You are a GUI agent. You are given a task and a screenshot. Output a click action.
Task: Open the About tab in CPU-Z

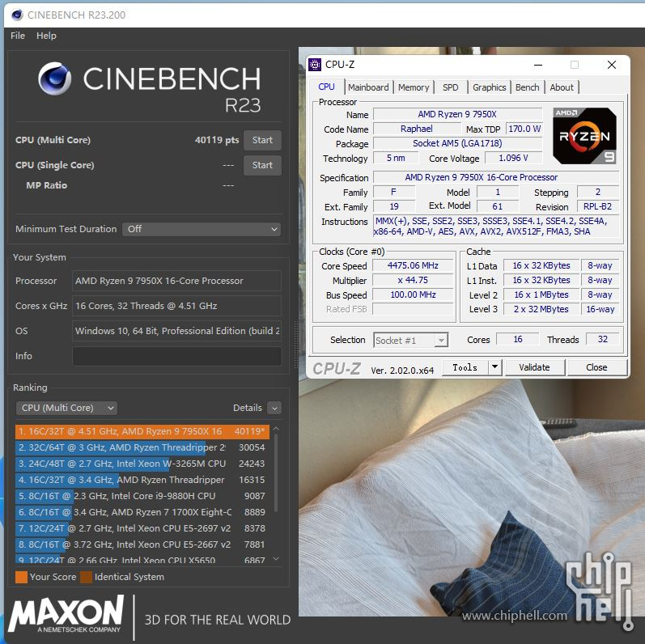coord(562,87)
